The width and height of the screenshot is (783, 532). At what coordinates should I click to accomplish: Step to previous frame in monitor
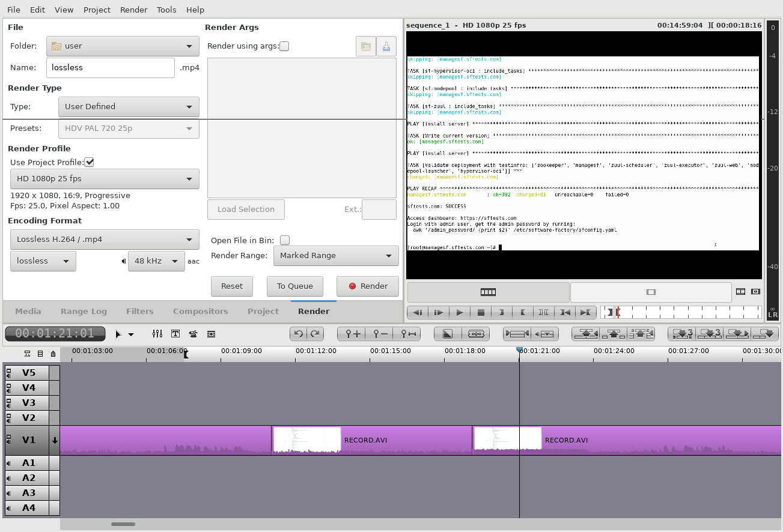418,312
